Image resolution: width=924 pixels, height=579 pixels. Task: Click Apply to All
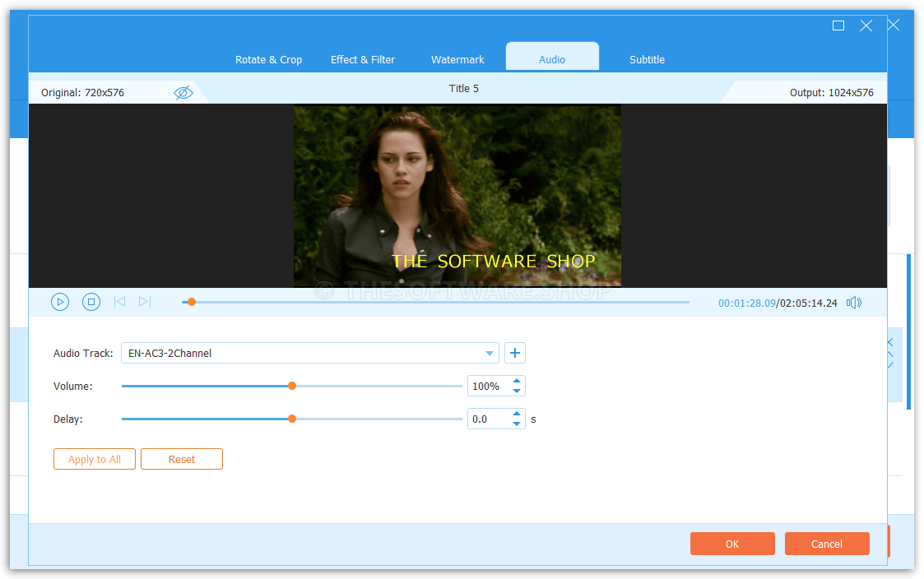point(94,458)
